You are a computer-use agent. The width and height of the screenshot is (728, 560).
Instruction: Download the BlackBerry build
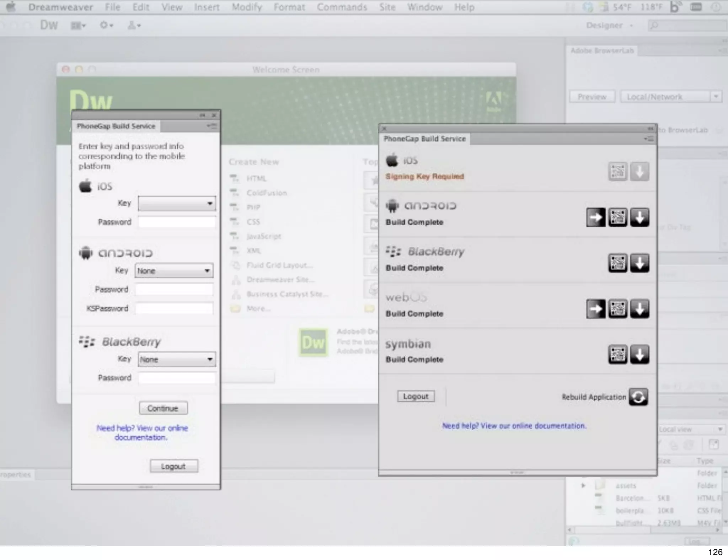tap(639, 263)
